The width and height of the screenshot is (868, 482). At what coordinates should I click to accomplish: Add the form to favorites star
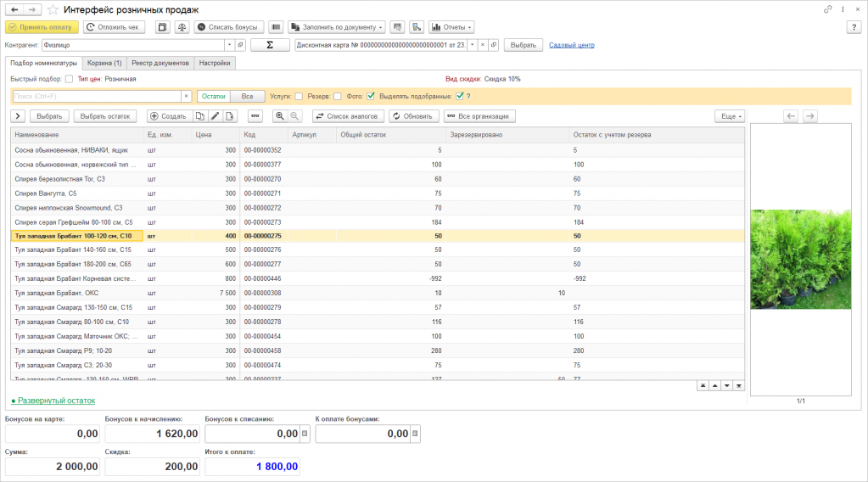53,9
